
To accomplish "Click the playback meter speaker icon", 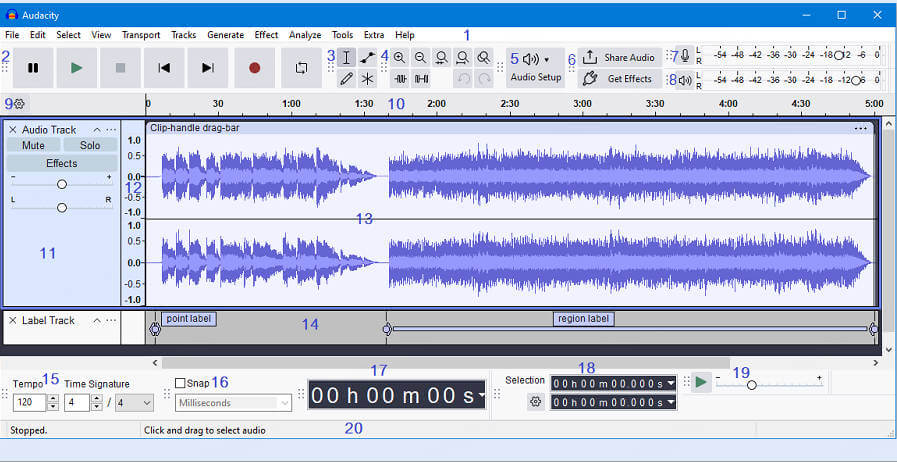I will 684,81.
